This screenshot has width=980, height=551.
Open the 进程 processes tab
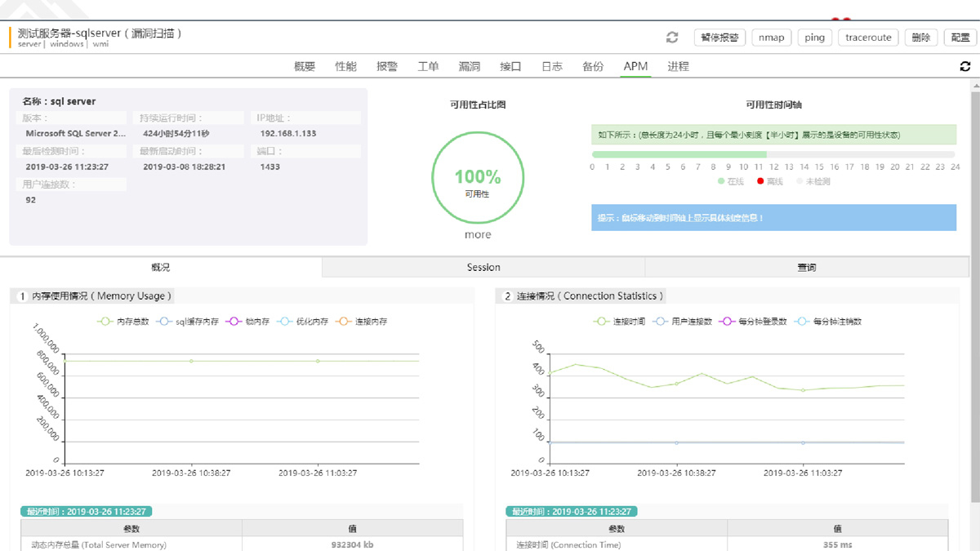click(678, 67)
